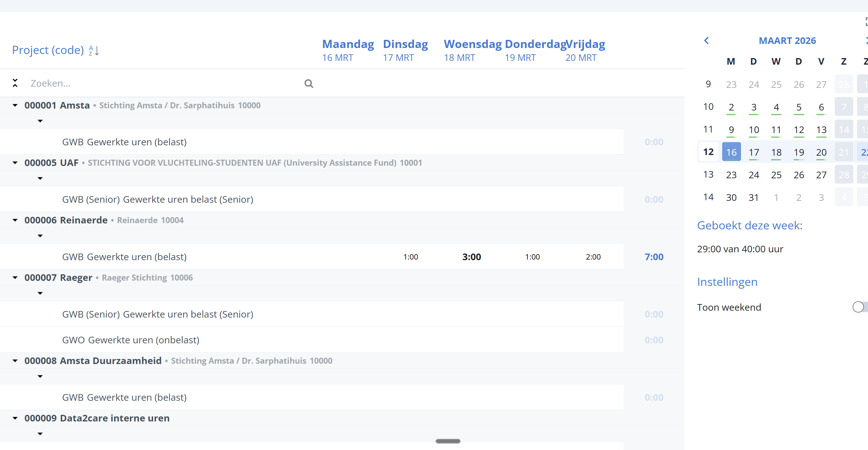Viewport: 868px width, 450px height.
Task: Click the collapse-all arrows icon left of search
Action: (15, 83)
